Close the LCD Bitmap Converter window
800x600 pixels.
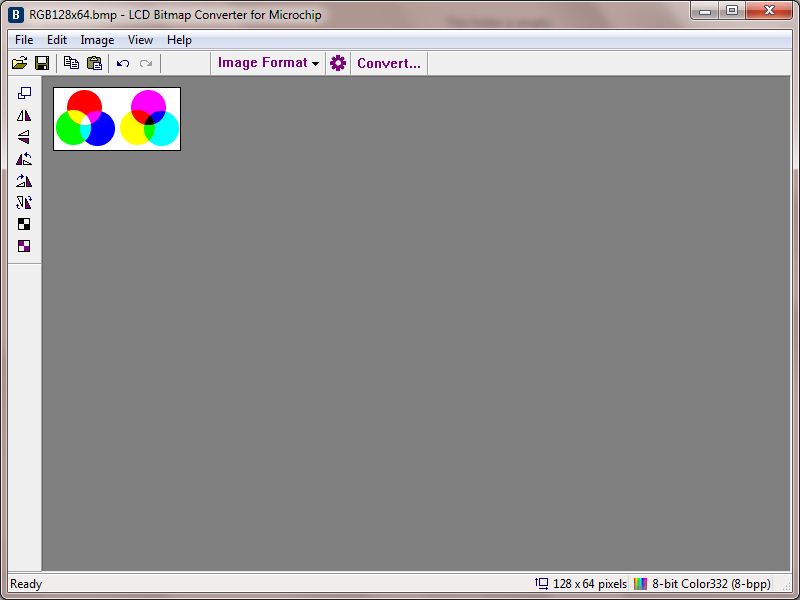click(x=769, y=11)
